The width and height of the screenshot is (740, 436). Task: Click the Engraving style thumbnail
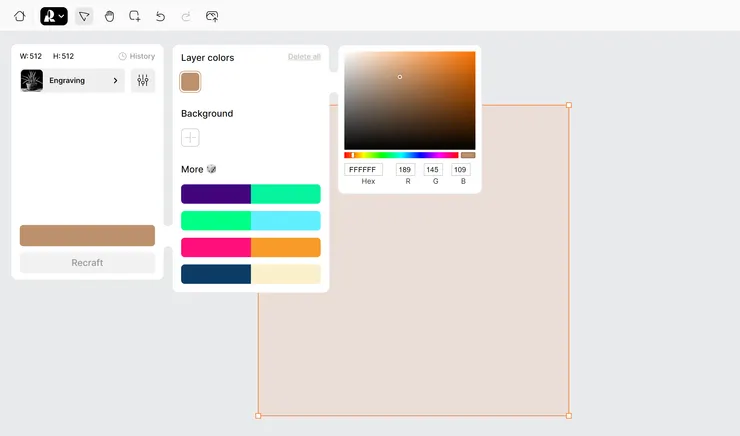(x=32, y=81)
